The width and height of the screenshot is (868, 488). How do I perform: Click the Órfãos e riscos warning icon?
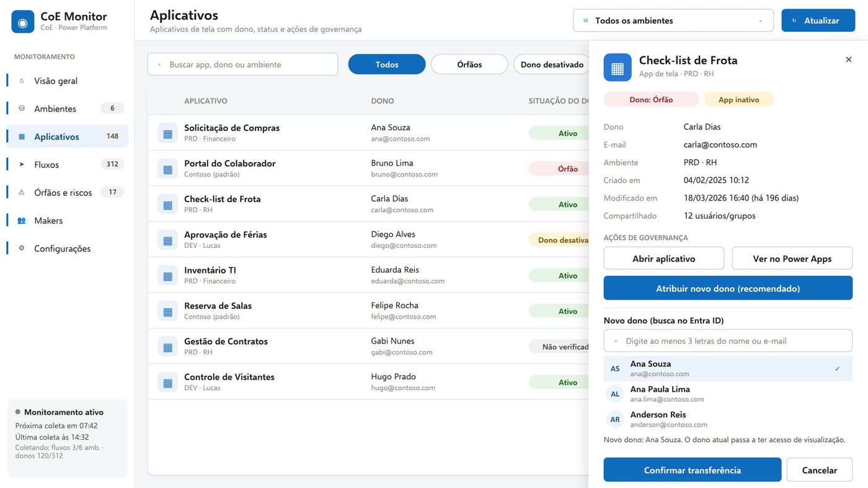point(22,192)
